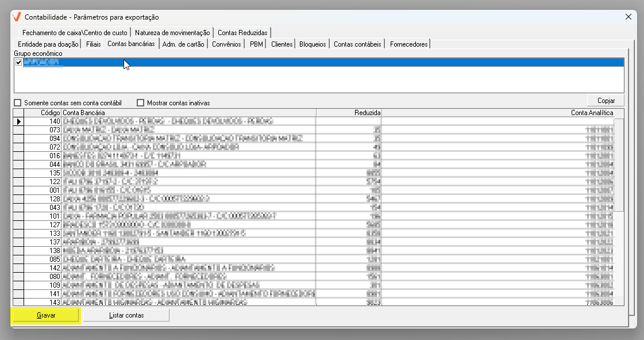Open the PBM tab
Image resolution: width=644 pixels, height=340 pixels.
(256, 44)
